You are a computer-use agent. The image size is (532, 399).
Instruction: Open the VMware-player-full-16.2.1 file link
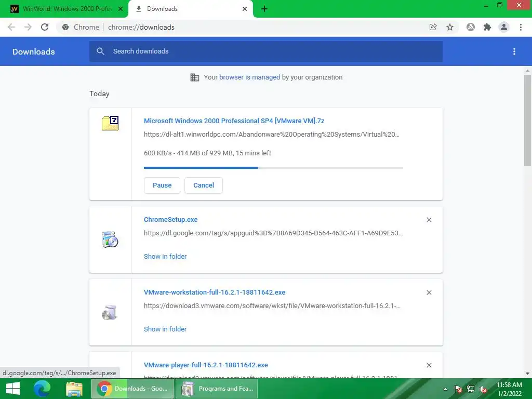(206, 365)
